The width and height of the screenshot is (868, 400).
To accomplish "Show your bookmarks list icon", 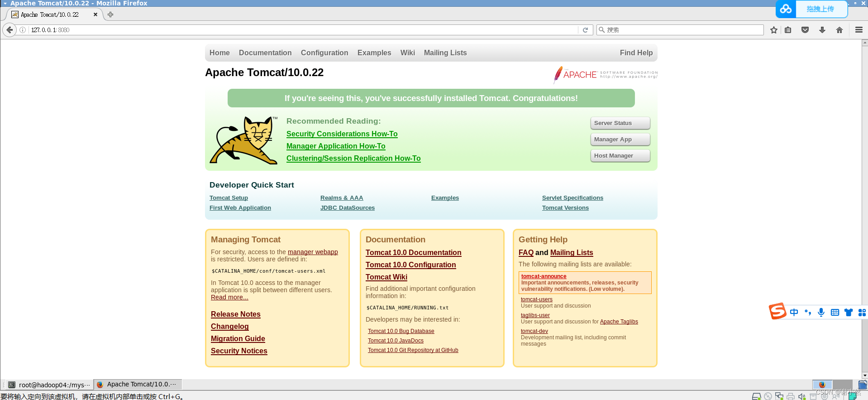I will (x=788, y=30).
